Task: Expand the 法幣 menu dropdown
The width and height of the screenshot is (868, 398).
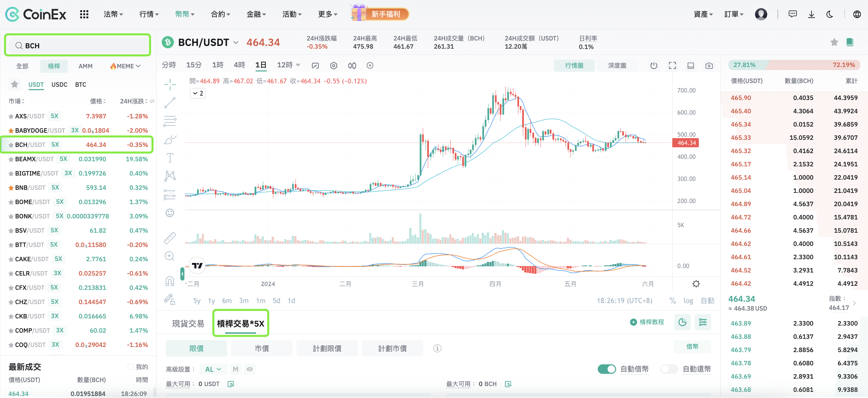Action: [113, 14]
